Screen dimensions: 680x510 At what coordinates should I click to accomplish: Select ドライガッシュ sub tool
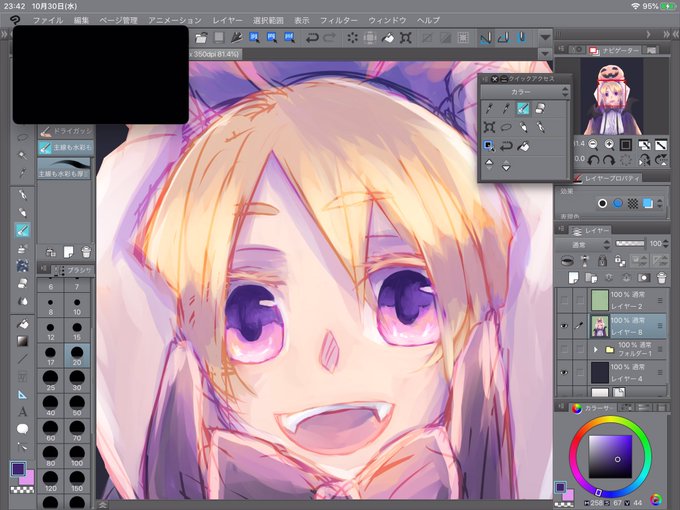(x=65, y=131)
